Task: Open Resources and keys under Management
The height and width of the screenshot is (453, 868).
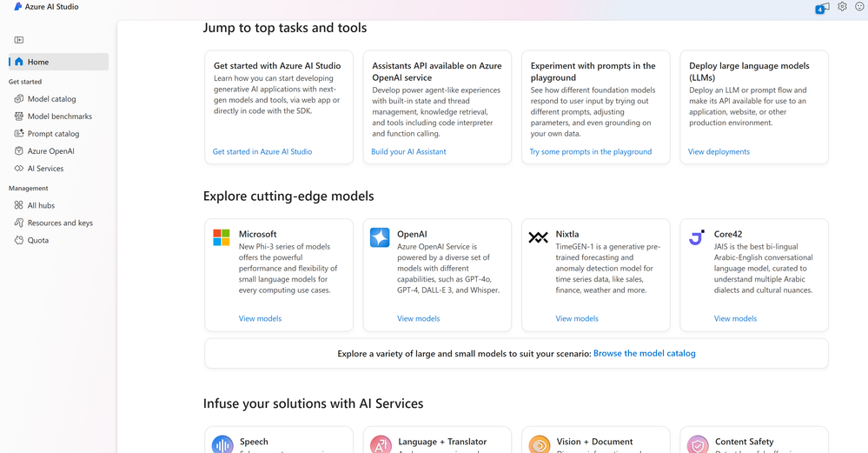Action: (x=59, y=223)
